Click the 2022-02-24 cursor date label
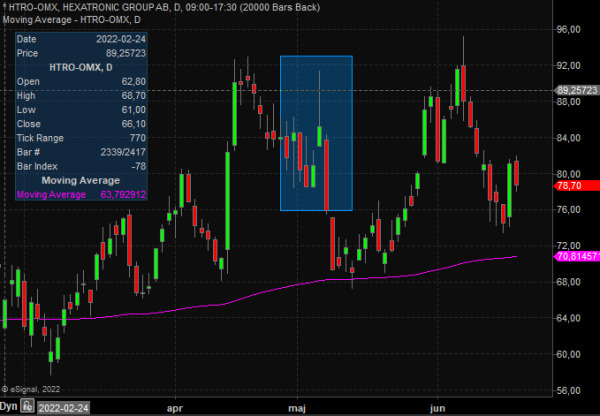This screenshot has width=600, height=416. [64, 408]
